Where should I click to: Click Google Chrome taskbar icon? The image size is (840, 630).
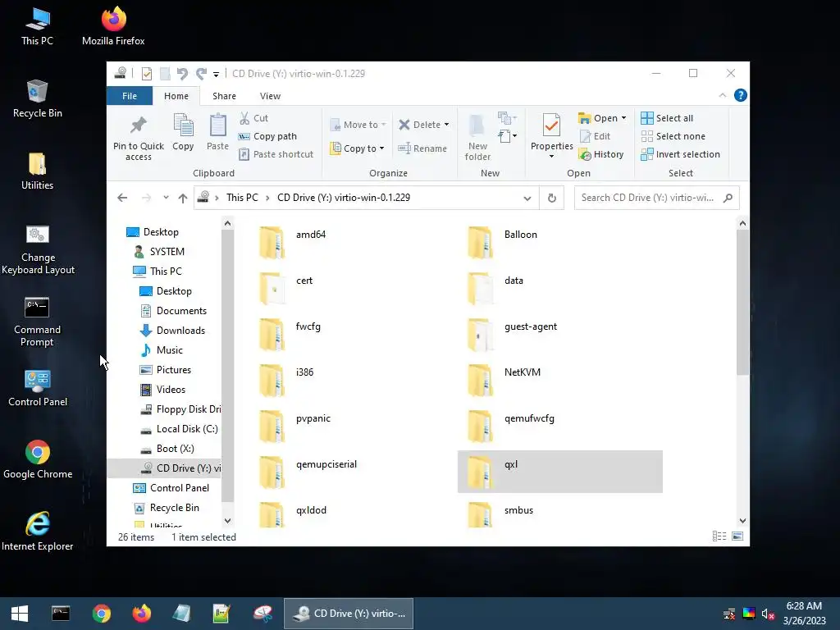click(x=101, y=614)
